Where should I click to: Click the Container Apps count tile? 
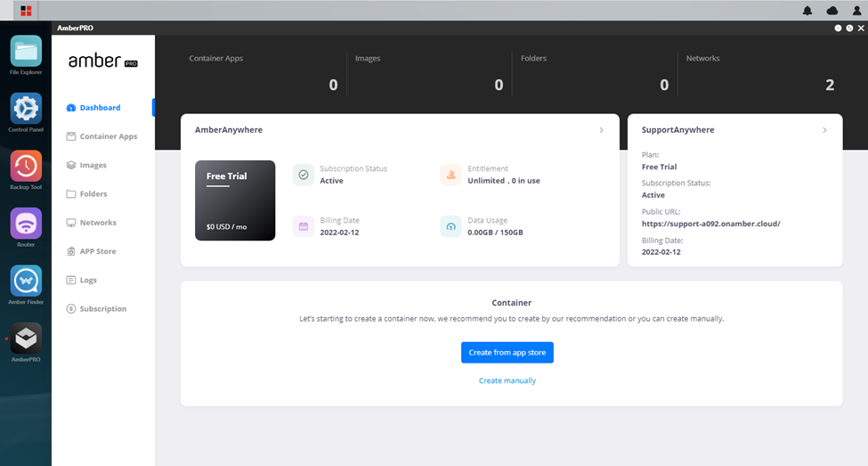point(264,74)
